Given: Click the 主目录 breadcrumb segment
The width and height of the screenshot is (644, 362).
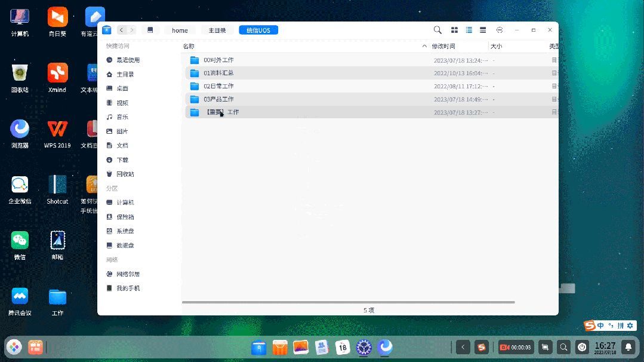Looking at the screenshot, I should (x=217, y=30).
